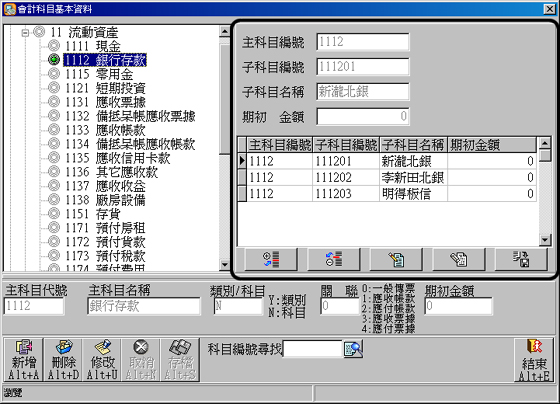Click the 子科目名稱 field showing 新瀧北銀

(362, 91)
